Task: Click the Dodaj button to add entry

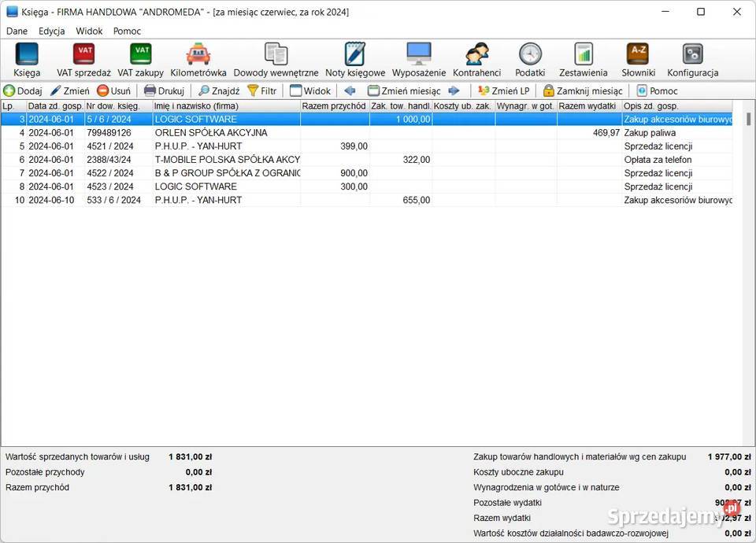Action: pos(23,90)
